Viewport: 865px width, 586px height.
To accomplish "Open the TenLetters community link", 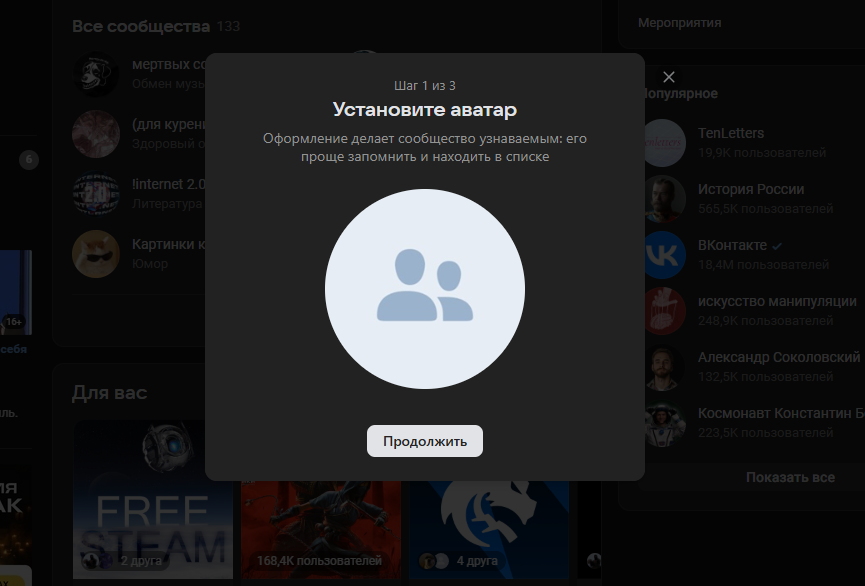I will pyautogui.click(x=731, y=133).
